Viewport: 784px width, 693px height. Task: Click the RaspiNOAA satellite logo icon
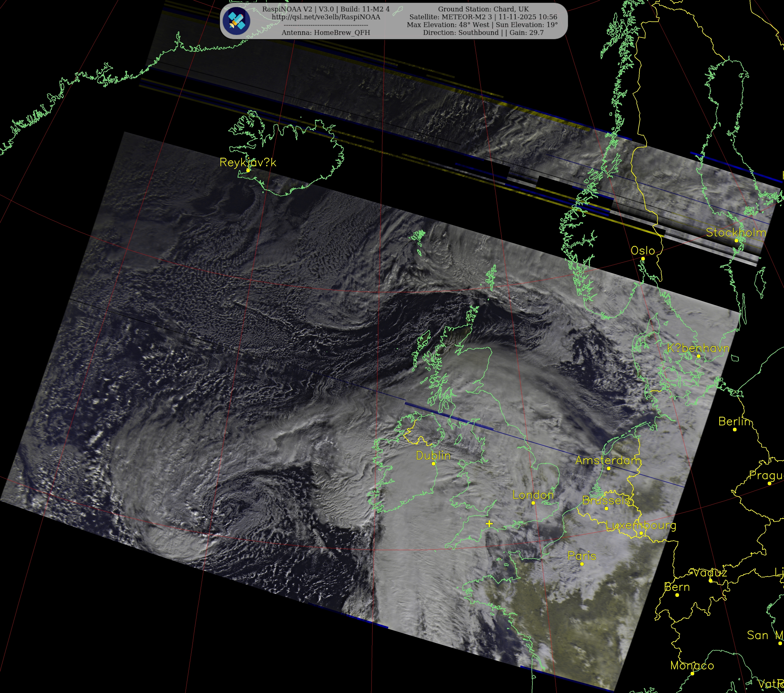coord(237,21)
